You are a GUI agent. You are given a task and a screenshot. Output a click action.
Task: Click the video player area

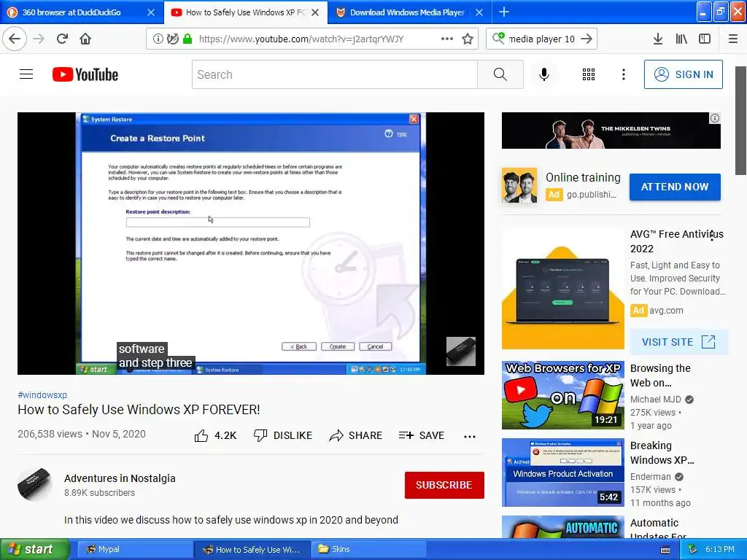251,244
